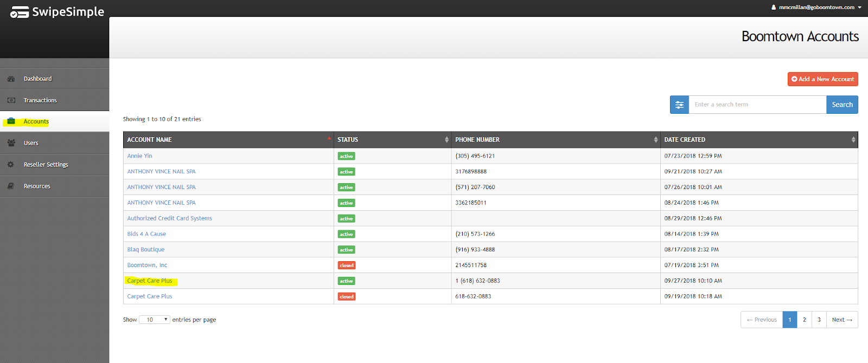Screen dimensions: 868x363
Task: Open Reseller Settings menu item
Action: [54, 164]
